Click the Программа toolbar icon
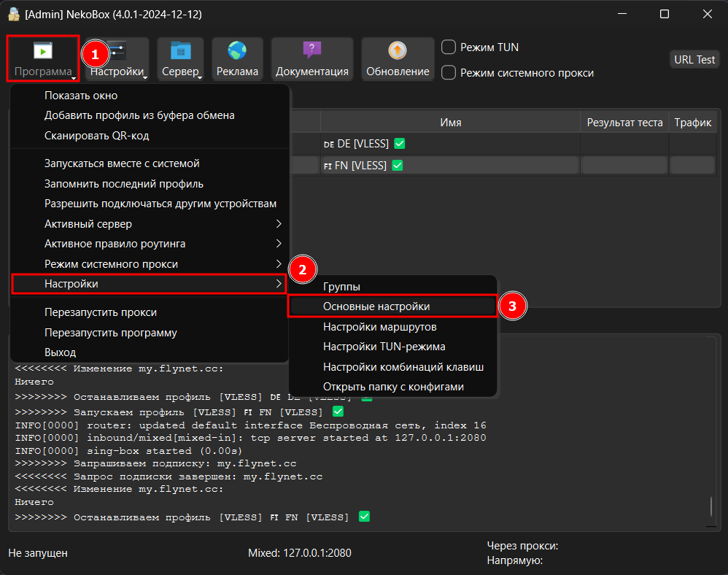The height and width of the screenshot is (575, 728). pos(43,51)
